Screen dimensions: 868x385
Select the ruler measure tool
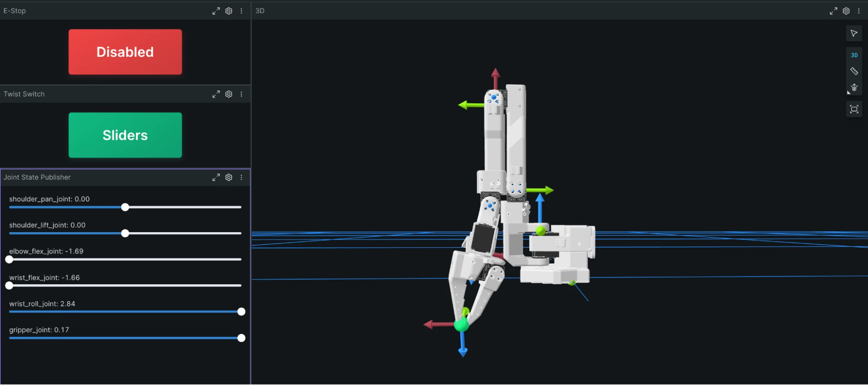(854, 71)
